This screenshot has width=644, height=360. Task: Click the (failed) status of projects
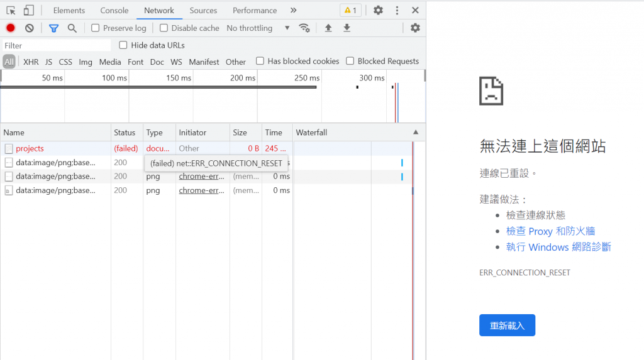click(126, 148)
